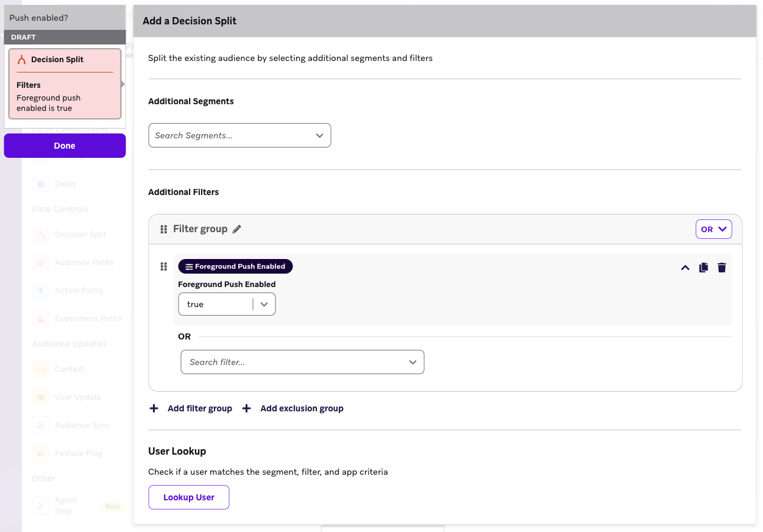The image size is (763, 532).
Task: Click the Action Paths lightning icon in sidebar
Action: (x=41, y=291)
